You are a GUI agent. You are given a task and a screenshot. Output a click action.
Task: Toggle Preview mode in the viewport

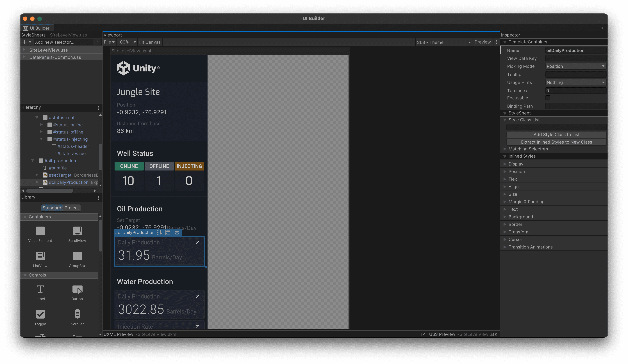483,42
